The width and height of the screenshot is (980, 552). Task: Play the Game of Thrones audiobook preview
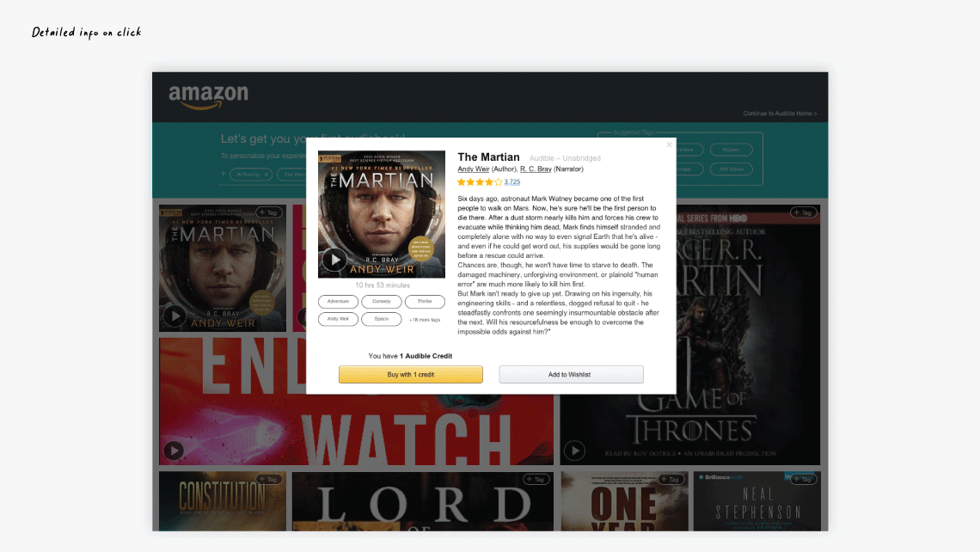point(574,450)
